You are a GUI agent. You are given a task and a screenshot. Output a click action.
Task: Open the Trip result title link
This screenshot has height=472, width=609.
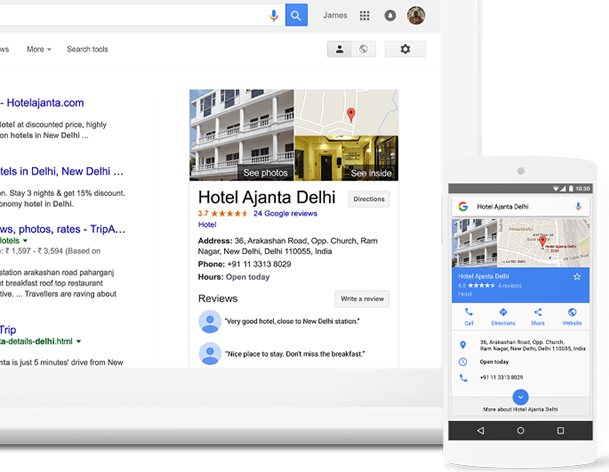point(8,330)
